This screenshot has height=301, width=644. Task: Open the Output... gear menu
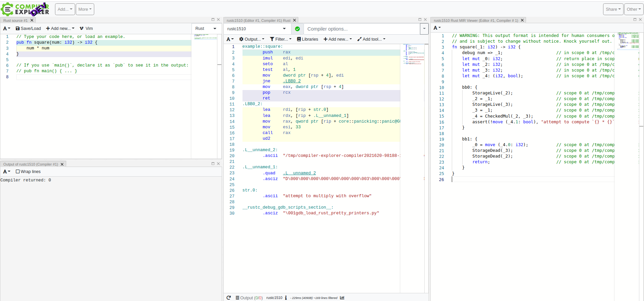252,39
